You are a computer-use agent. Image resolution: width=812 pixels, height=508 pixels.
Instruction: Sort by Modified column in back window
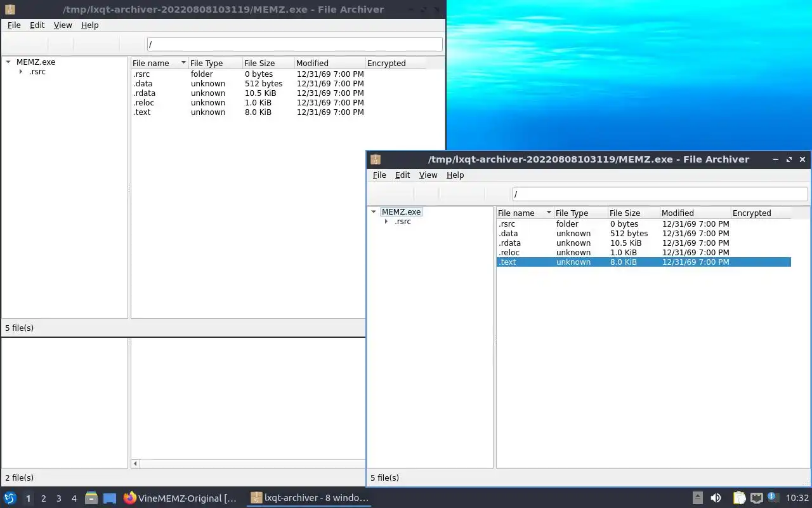(330, 63)
